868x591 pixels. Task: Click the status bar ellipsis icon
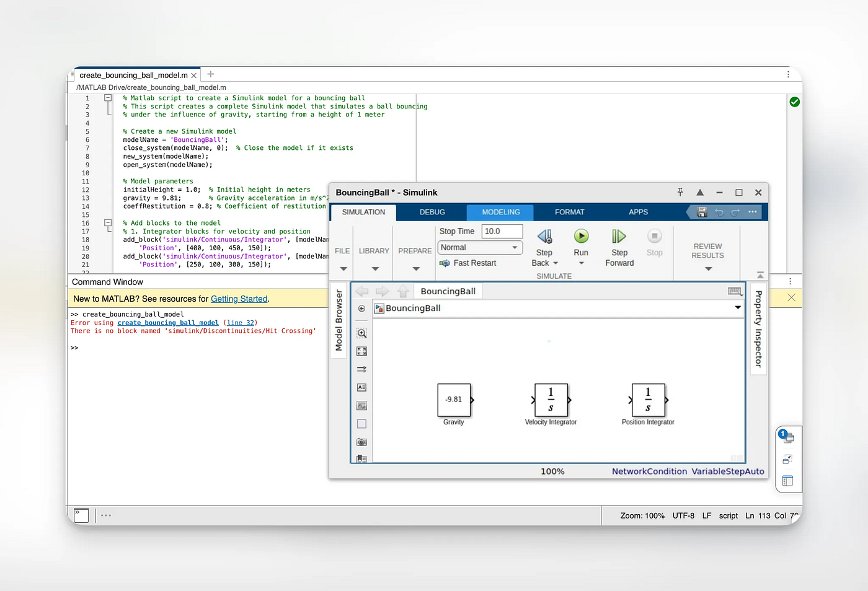click(x=106, y=515)
